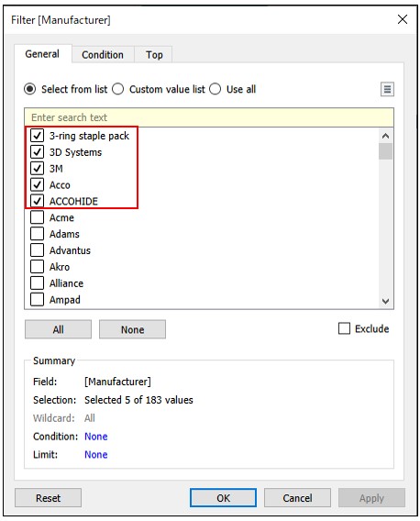Confirm the filter with OK
This screenshot has height=521, width=420.
click(x=223, y=498)
